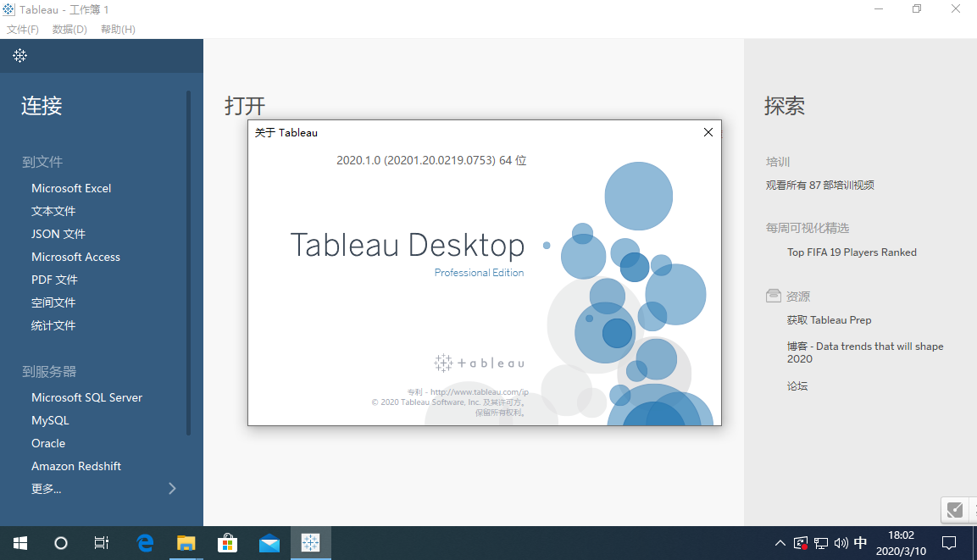Image resolution: width=977 pixels, height=560 pixels.
Task: Click the Tableau start page icon
Action: 20,55
